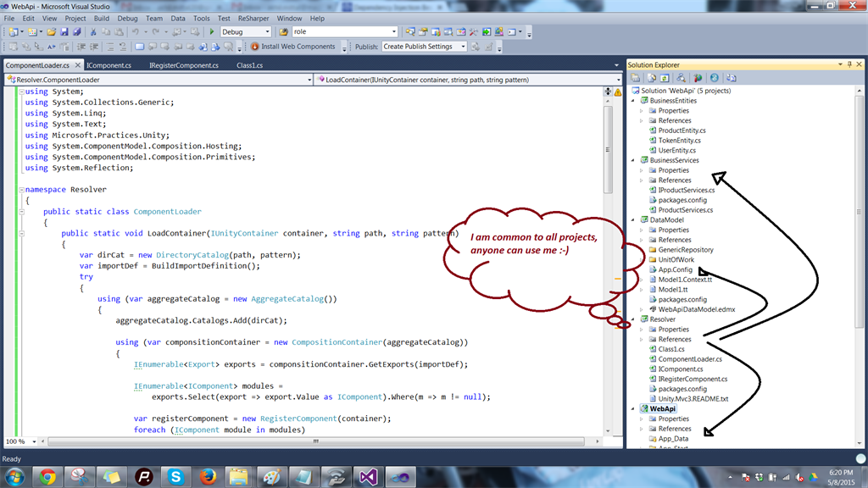868x488 pixels.
Task: Open the ReSharper menu
Action: [x=254, y=18]
